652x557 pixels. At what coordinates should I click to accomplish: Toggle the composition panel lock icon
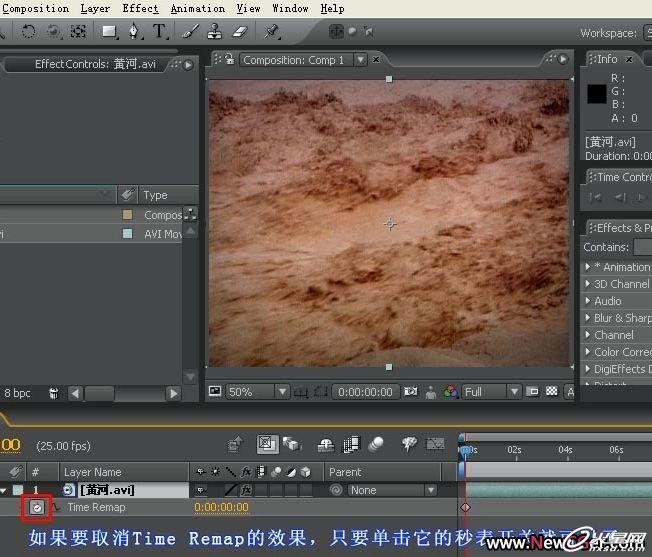click(x=229, y=60)
